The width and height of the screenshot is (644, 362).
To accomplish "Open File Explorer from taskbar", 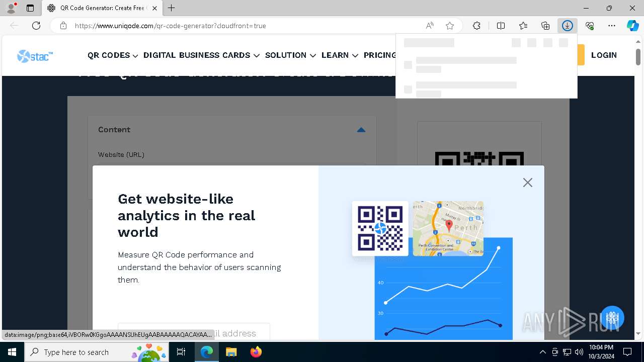I will (231, 352).
